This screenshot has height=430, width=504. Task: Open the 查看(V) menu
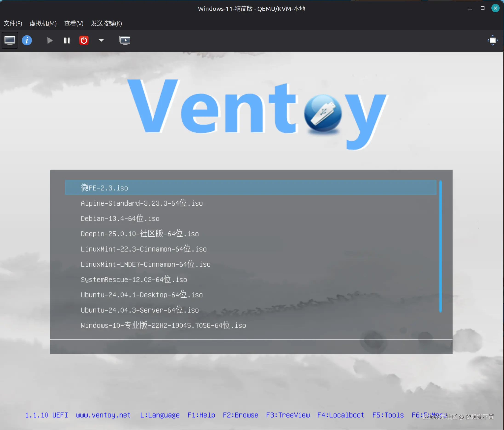coord(74,23)
